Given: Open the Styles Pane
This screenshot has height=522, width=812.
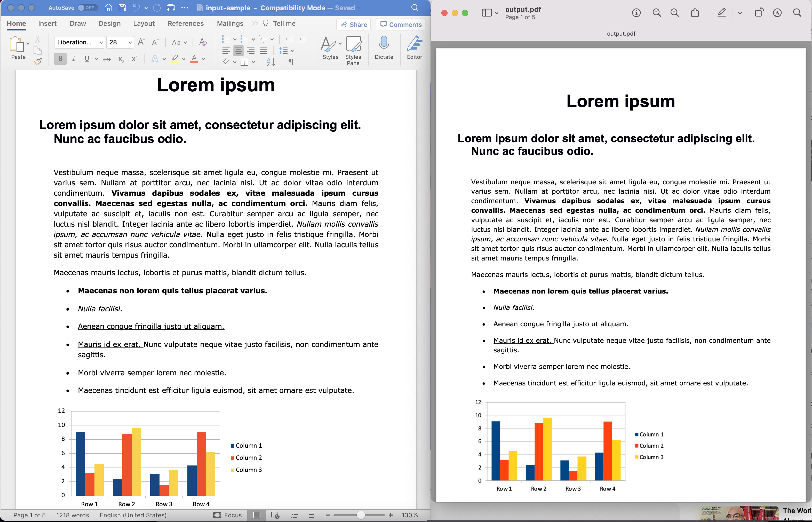Looking at the screenshot, I should [x=353, y=50].
